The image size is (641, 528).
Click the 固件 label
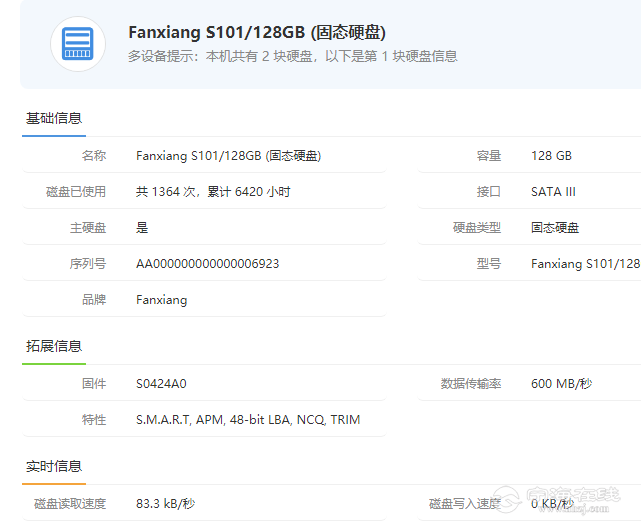pos(94,384)
